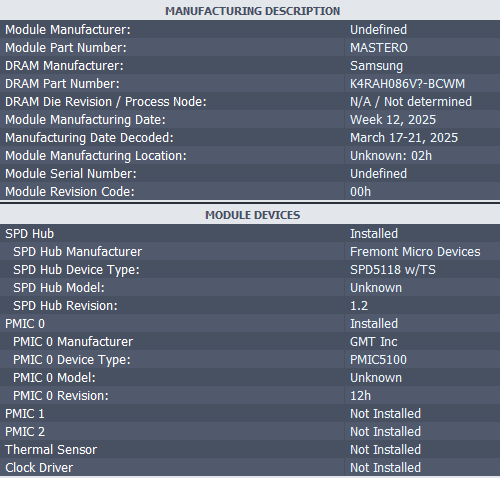Select the DRAM Part Number label
Viewport: 500px width, 478px height.
(62, 84)
